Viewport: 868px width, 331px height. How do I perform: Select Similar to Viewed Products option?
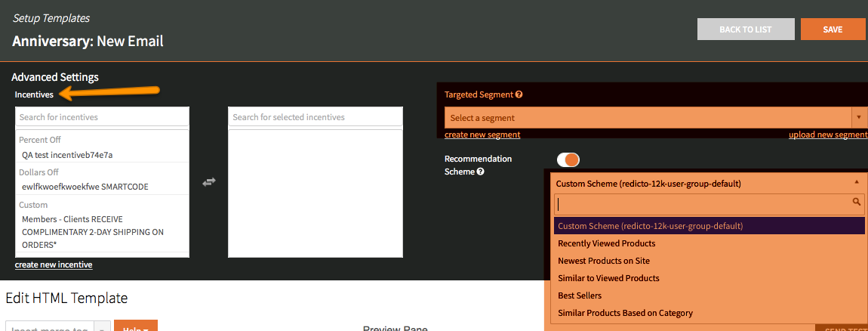point(709,278)
